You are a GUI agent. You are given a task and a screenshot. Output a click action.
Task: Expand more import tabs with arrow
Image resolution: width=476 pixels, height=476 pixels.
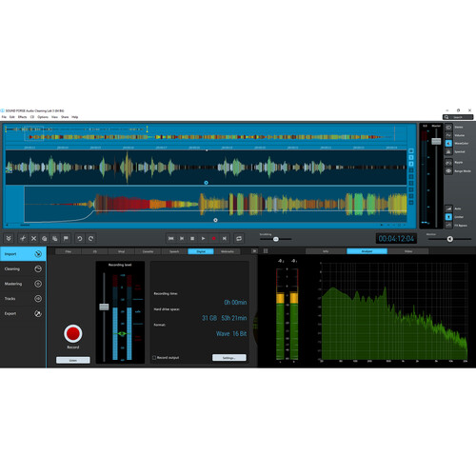tap(254, 251)
